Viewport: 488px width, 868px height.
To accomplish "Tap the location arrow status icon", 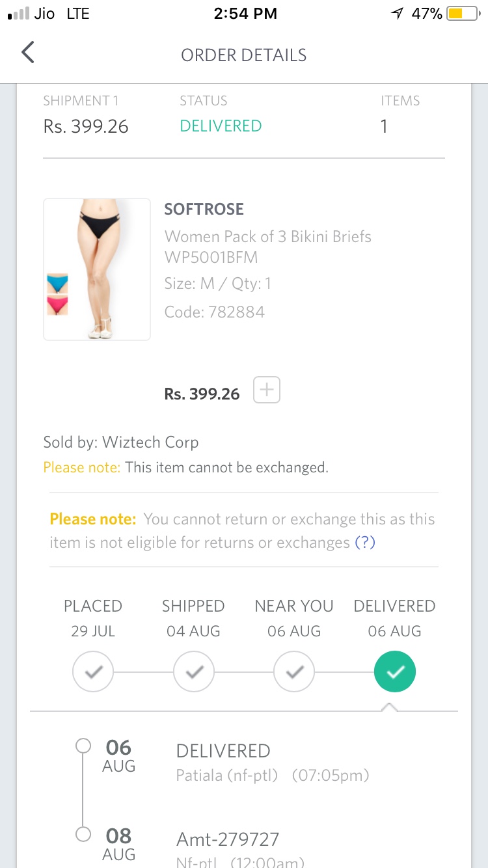I will click(397, 14).
